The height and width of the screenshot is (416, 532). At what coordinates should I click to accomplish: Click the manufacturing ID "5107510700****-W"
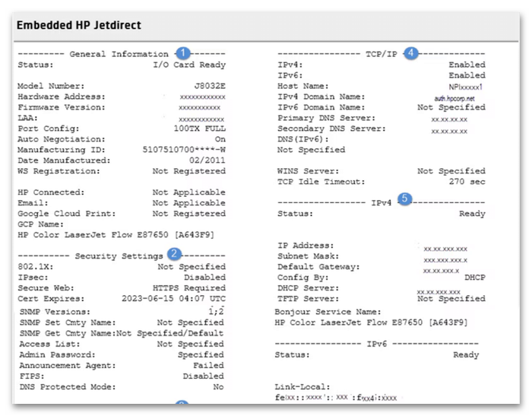pos(184,150)
